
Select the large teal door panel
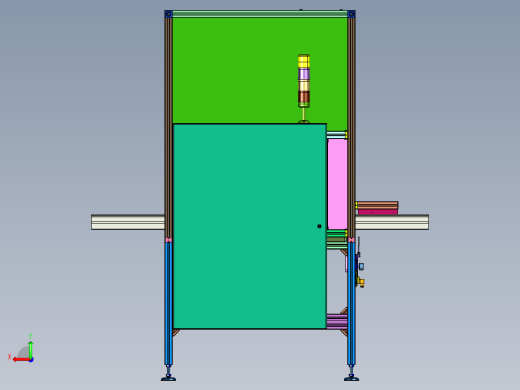(x=250, y=226)
